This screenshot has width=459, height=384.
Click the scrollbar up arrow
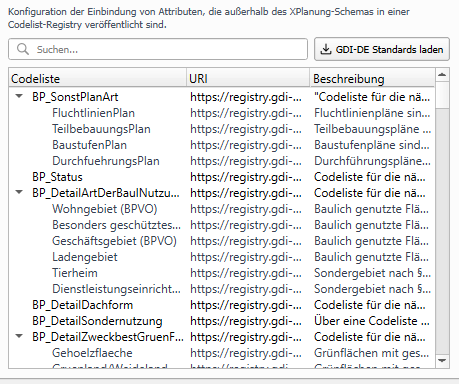coord(442,75)
